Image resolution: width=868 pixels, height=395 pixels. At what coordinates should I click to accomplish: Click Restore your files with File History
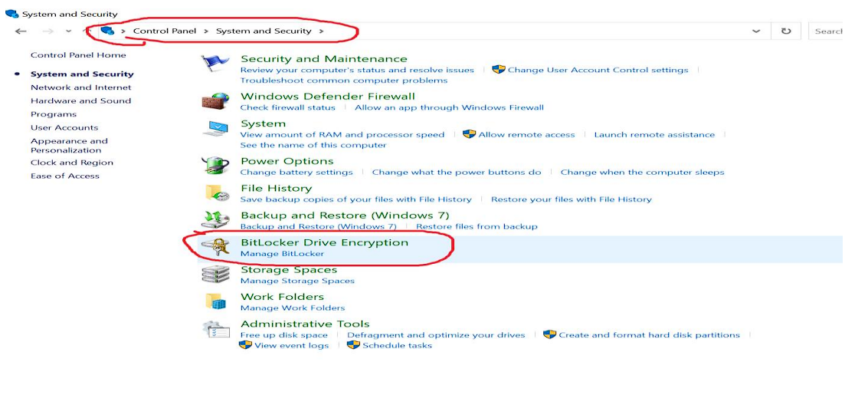572,199
